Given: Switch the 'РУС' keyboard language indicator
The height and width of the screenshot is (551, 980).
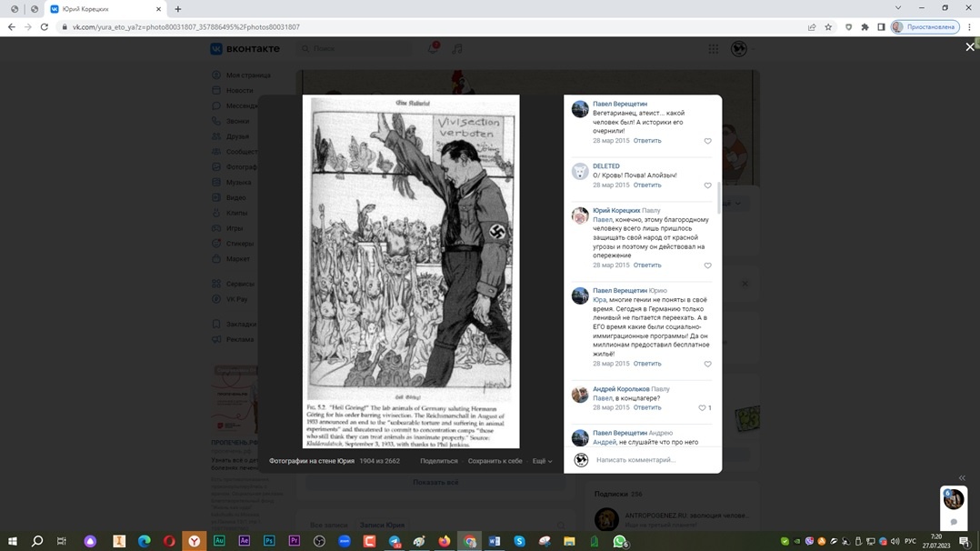Looking at the screenshot, I should [x=910, y=541].
